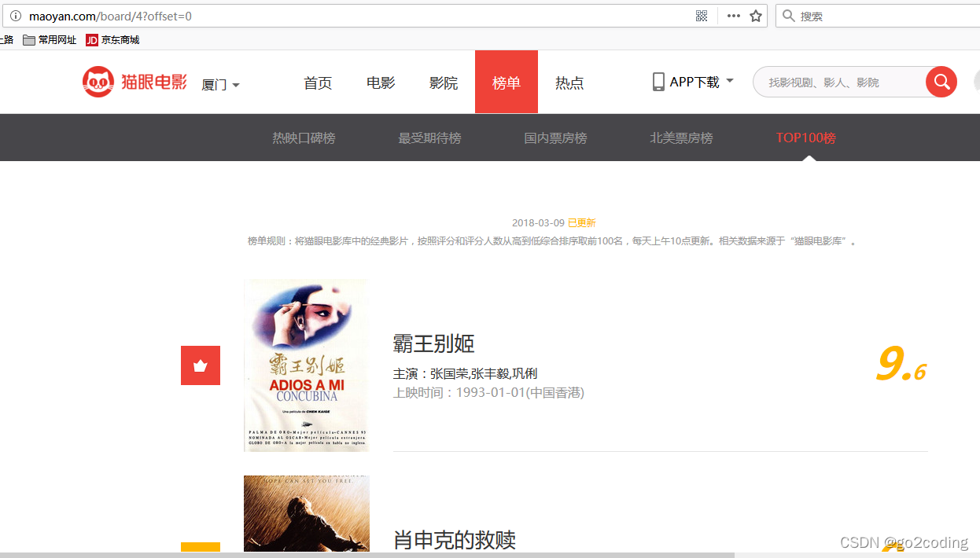Click the 榜单规则 description text

pyautogui.click(x=552, y=241)
